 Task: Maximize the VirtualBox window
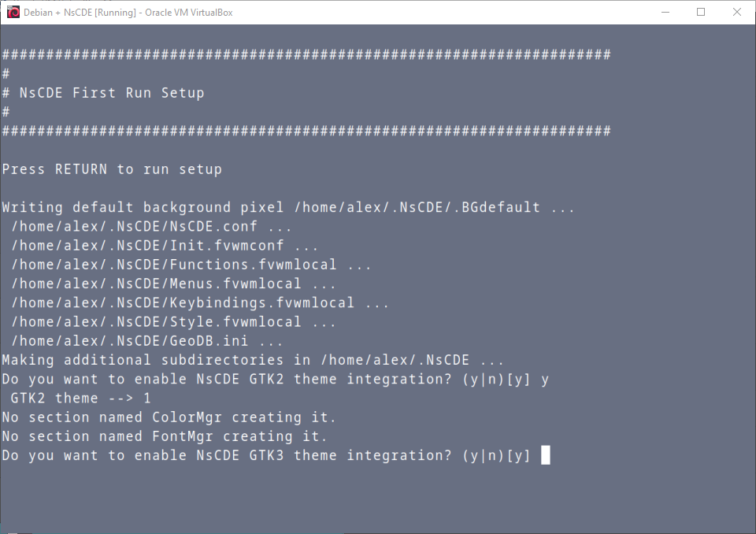701,12
